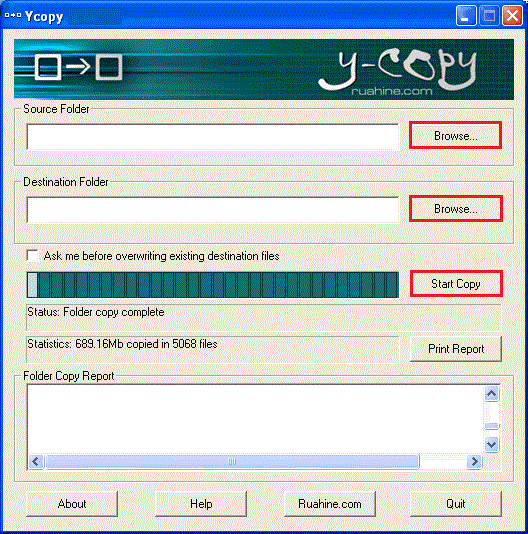528x534 pixels.
Task: Click the source-to-destination squares logo in banner
Action: (78, 67)
